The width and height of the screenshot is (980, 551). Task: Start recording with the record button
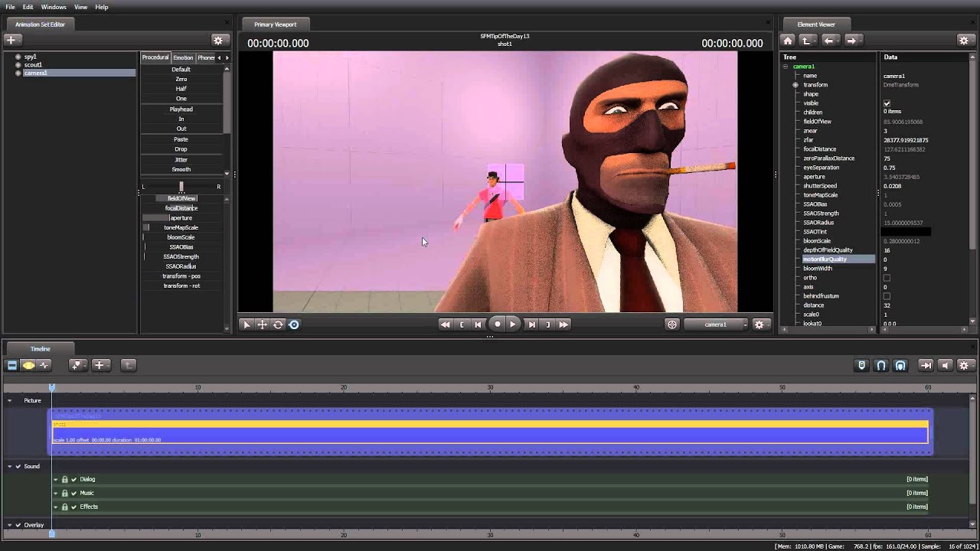click(x=497, y=324)
